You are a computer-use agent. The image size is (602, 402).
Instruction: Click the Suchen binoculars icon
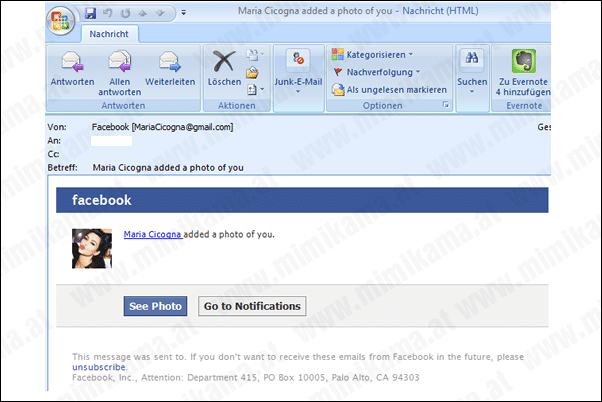click(472, 60)
